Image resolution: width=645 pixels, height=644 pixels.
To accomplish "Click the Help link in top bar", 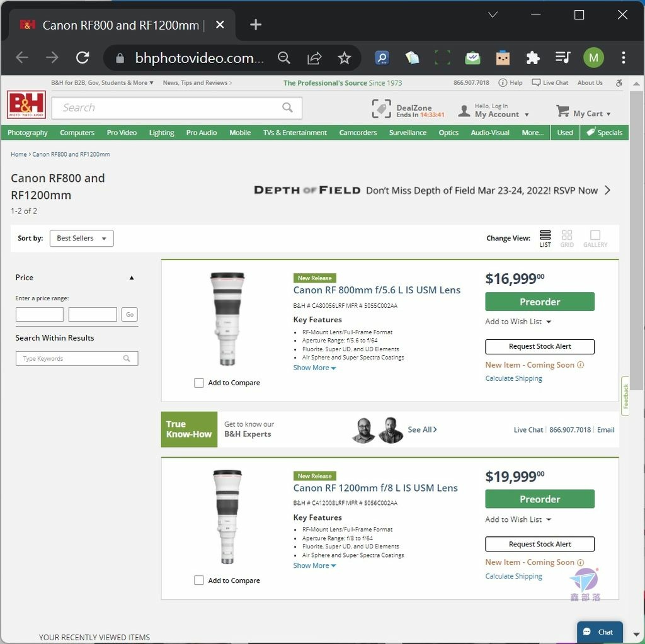I will (x=510, y=83).
